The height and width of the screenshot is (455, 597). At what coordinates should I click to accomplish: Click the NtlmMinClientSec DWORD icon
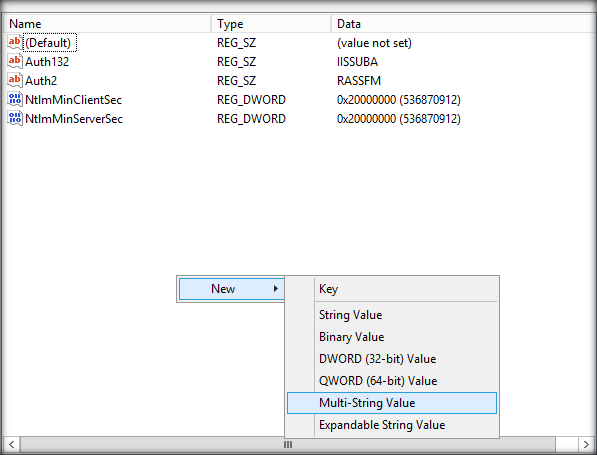[14, 99]
